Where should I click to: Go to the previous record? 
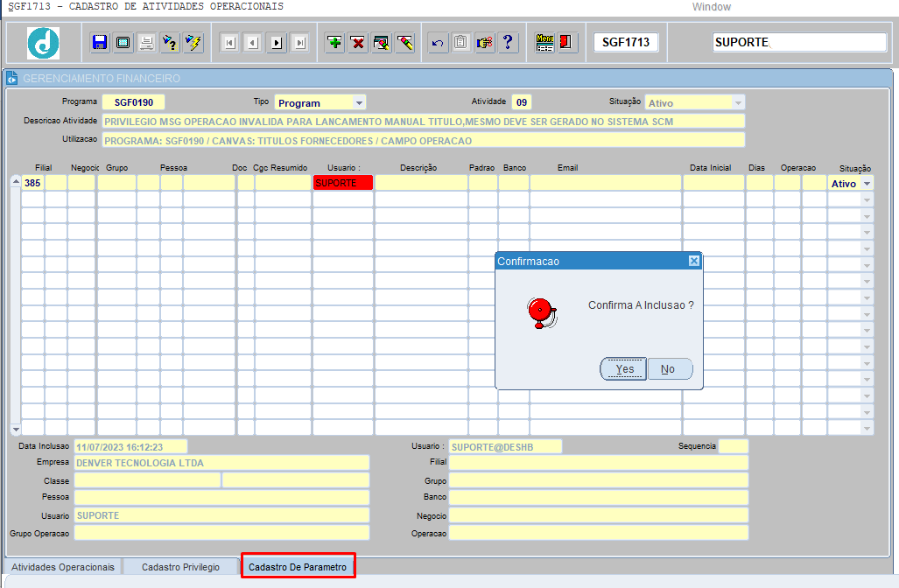[x=253, y=42]
